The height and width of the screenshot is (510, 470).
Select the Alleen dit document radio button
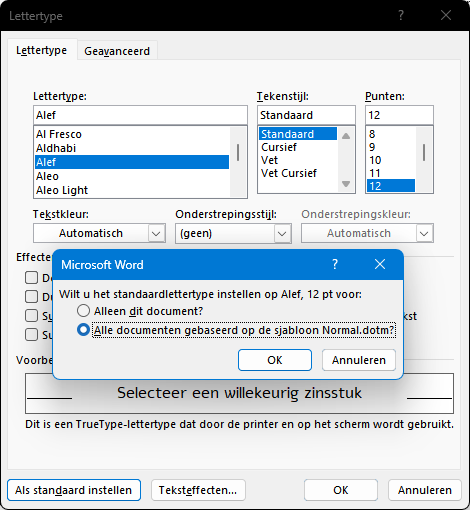[83, 311]
